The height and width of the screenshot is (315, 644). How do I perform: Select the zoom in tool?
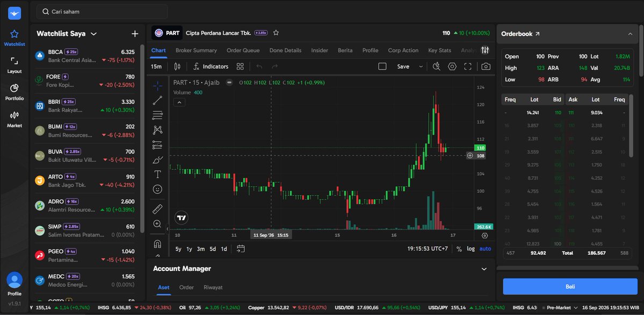(157, 224)
